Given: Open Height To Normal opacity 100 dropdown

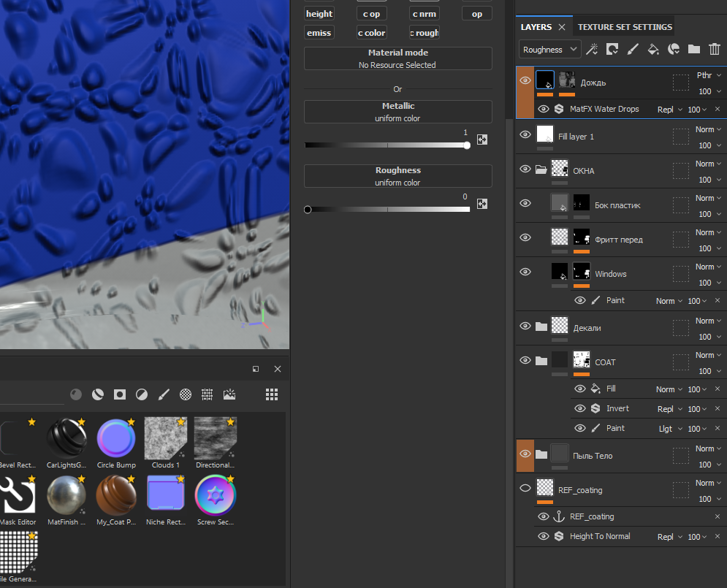Looking at the screenshot, I should pyautogui.click(x=697, y=537).
